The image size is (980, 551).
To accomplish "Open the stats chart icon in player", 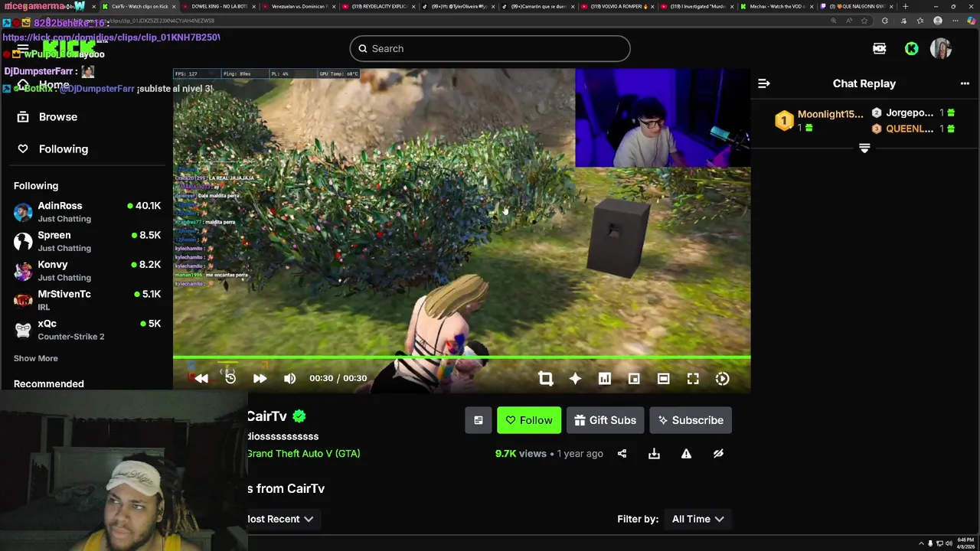I will click(x=604, y=378).
